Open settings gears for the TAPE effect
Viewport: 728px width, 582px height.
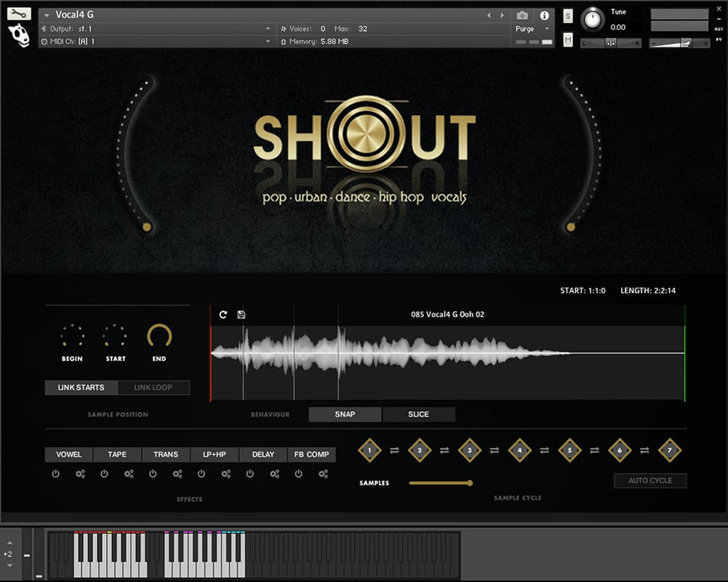point(129,474)
